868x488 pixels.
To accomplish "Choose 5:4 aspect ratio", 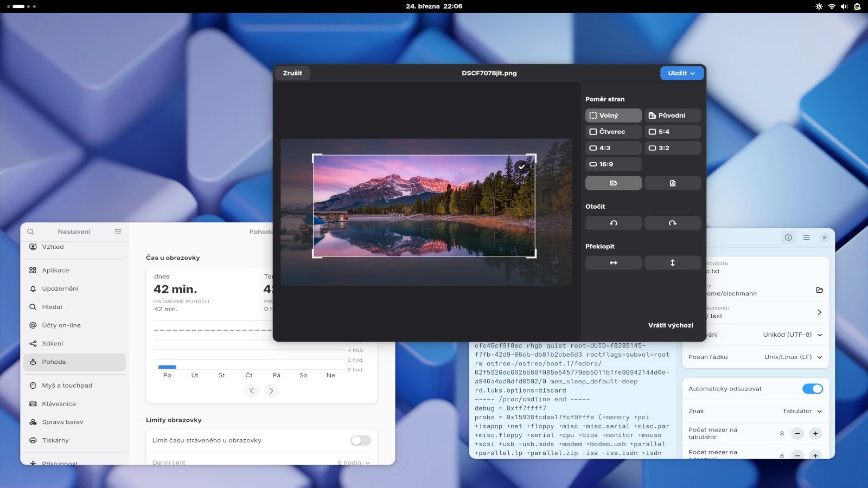I will point(673,132).
